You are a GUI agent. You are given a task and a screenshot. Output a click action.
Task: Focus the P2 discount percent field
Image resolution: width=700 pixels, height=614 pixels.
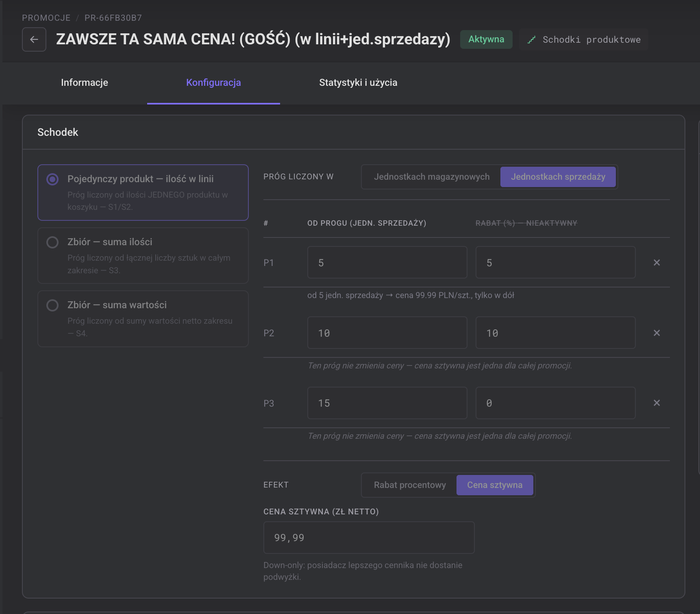tap(556, 333)
